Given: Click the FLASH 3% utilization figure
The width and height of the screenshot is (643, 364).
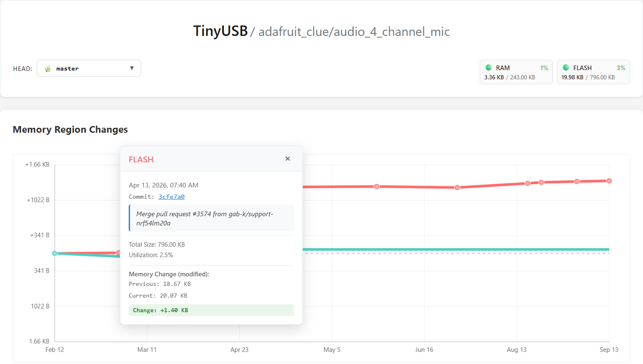Looking at the screenshot, I should tap(621, 68).
